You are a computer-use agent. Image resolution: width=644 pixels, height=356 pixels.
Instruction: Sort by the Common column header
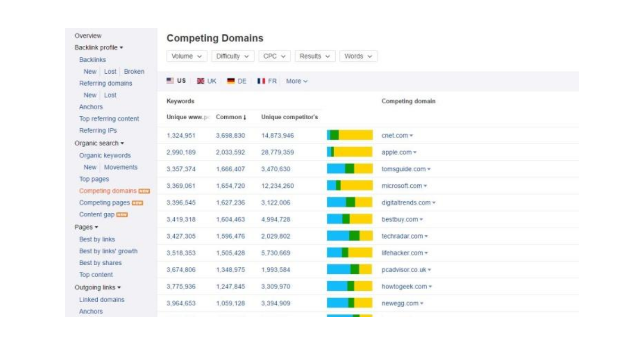click(x=231, y=117)
